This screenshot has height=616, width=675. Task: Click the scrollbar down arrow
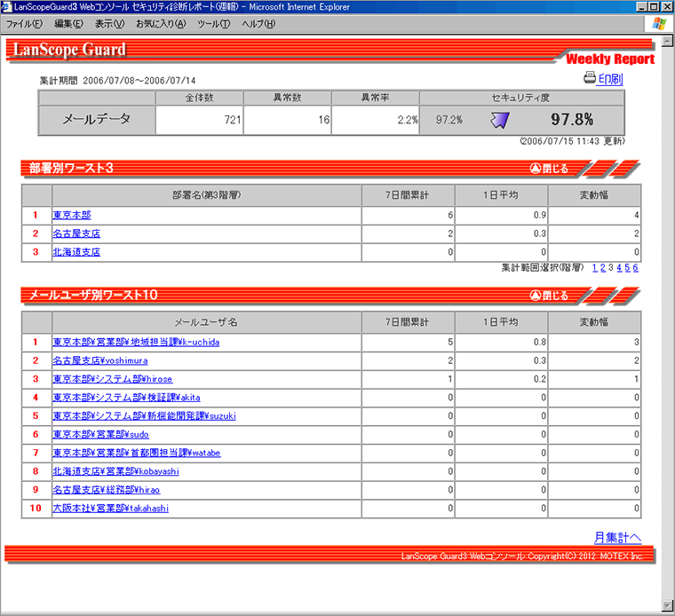point(667,605)
